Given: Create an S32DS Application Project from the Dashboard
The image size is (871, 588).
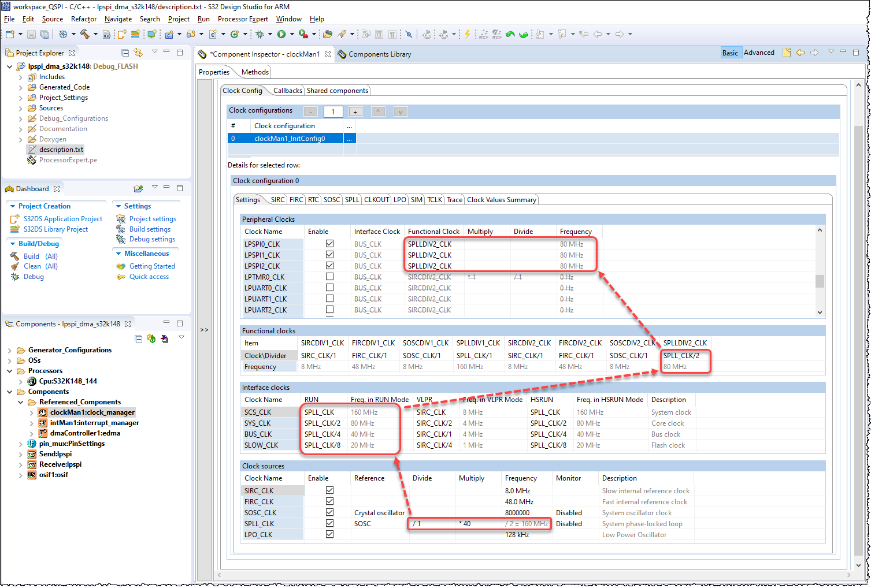Looking at the screenshot, I should pos(63,218).
